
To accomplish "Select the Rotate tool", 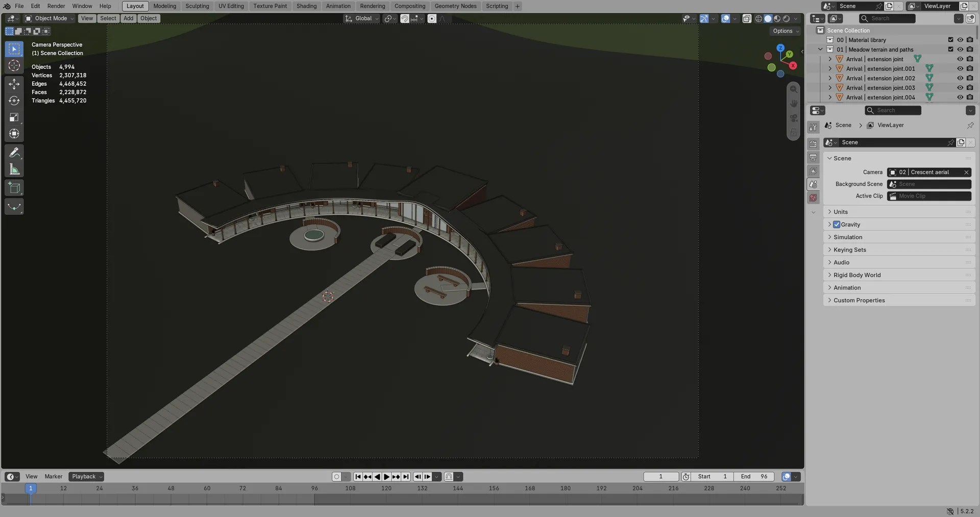I will click(x=14, y=101).
